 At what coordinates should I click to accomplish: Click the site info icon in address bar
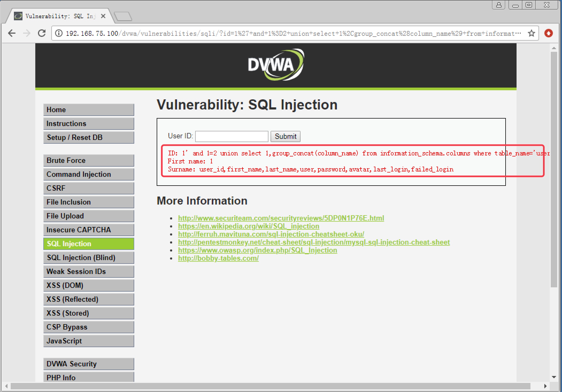59,33
